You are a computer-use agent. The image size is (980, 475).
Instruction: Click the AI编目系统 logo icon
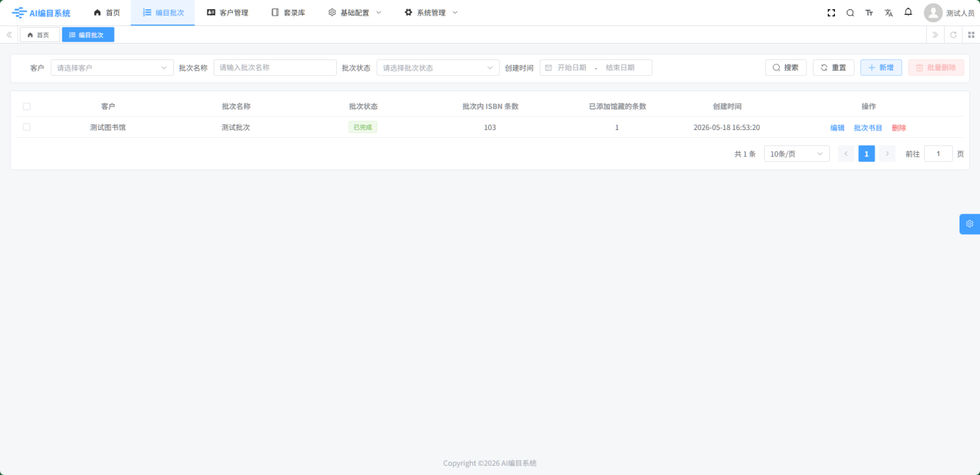pos(19,13)
